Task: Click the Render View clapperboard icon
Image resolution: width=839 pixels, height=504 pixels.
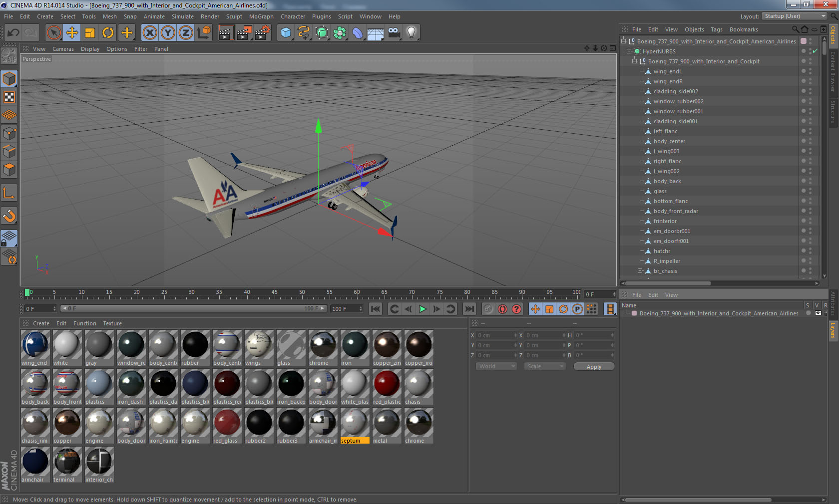Action: click(x=226, y=33)
